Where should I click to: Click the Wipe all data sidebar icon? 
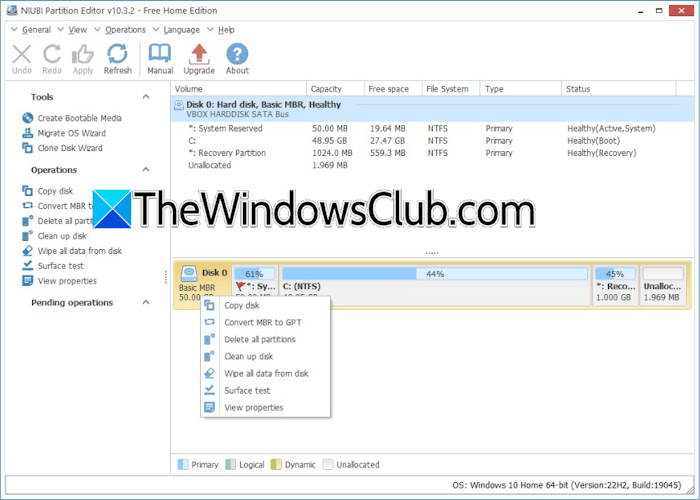[x=28, y=250]
